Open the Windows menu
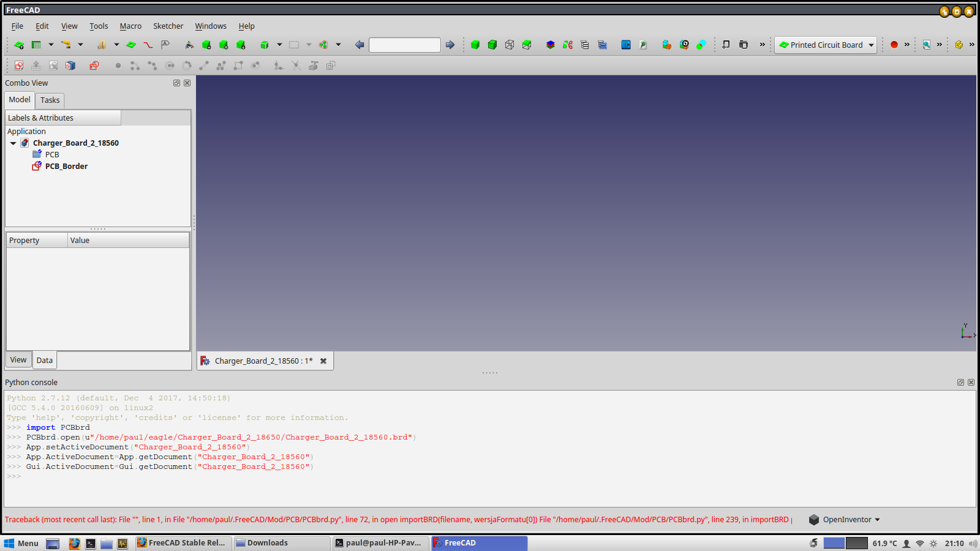The height and width of the screenshot is (551, 980). pyautogui.click(x=211, y=26)
